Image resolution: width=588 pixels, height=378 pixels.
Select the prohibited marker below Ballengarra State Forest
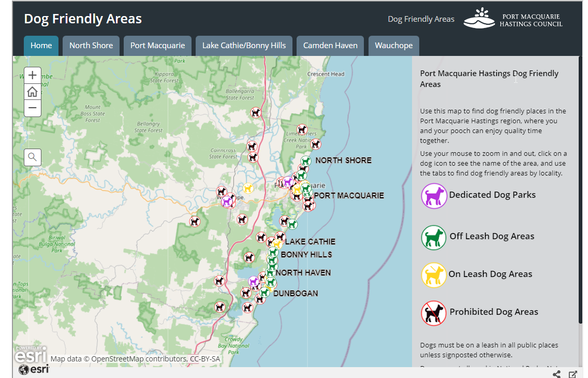click(x=256, y=112)
